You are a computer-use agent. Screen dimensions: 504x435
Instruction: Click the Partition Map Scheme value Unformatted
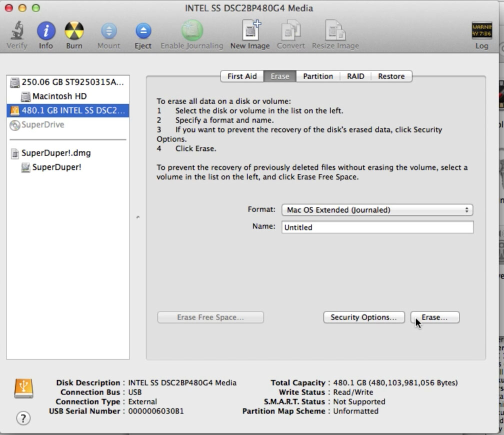tap(356, 411)
